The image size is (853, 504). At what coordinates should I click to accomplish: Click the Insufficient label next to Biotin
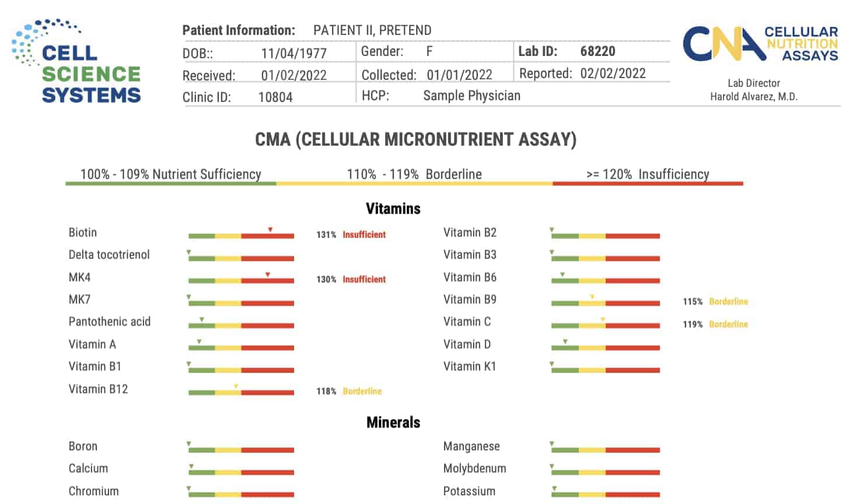(364, 235)
